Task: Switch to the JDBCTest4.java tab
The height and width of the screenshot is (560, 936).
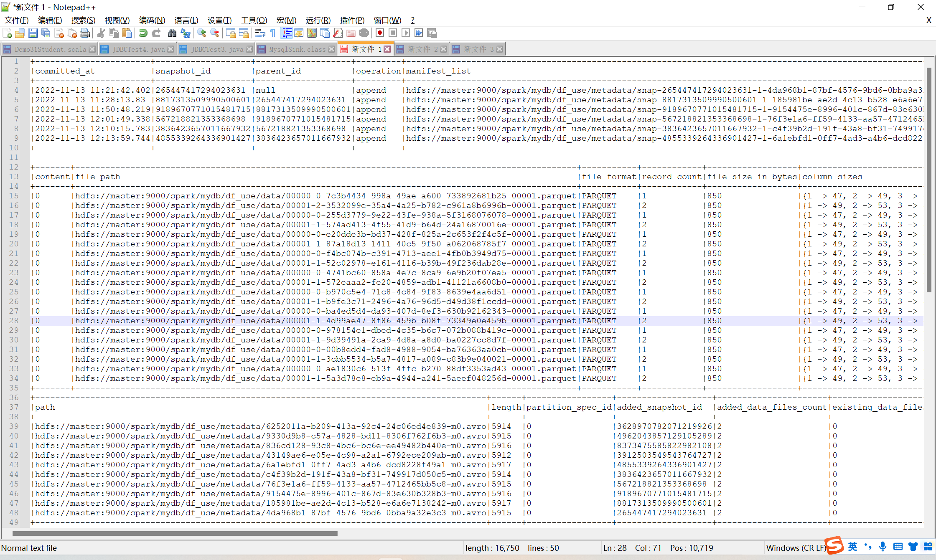Action: click(x=138, y=49)
